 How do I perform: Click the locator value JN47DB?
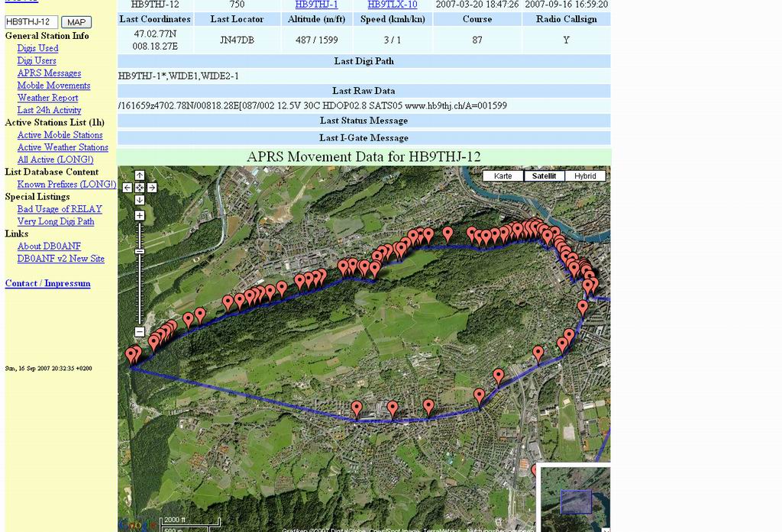237,40
